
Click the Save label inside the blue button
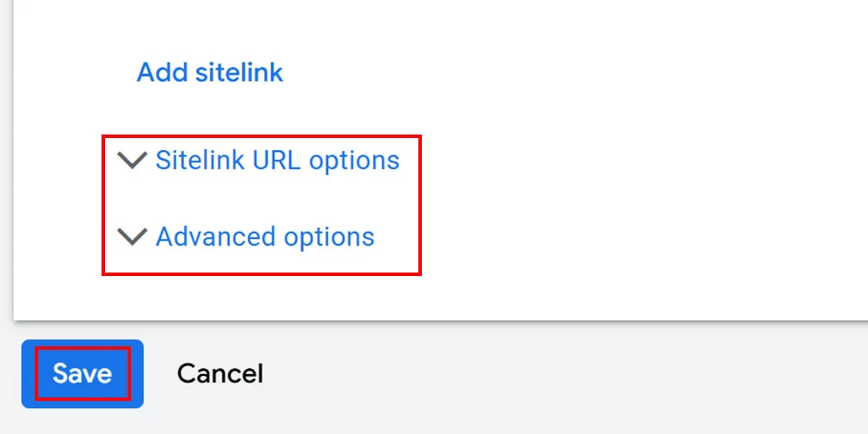tap(82, 373)
